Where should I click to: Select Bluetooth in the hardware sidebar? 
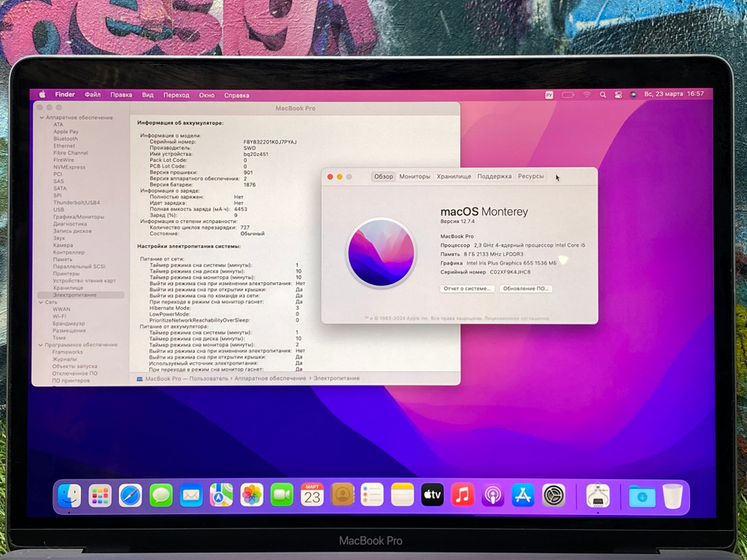click(66, 139)
